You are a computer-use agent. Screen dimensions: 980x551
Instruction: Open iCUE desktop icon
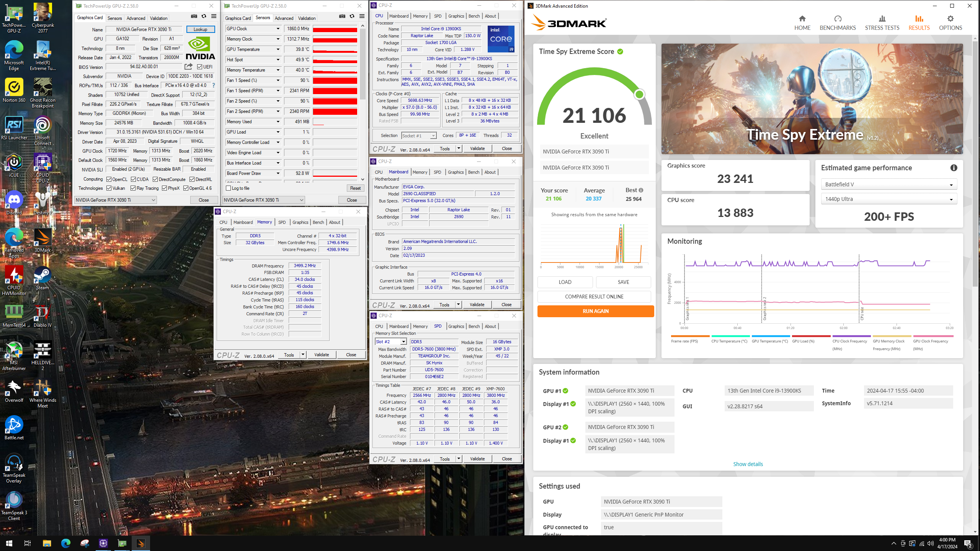[14, 165]
